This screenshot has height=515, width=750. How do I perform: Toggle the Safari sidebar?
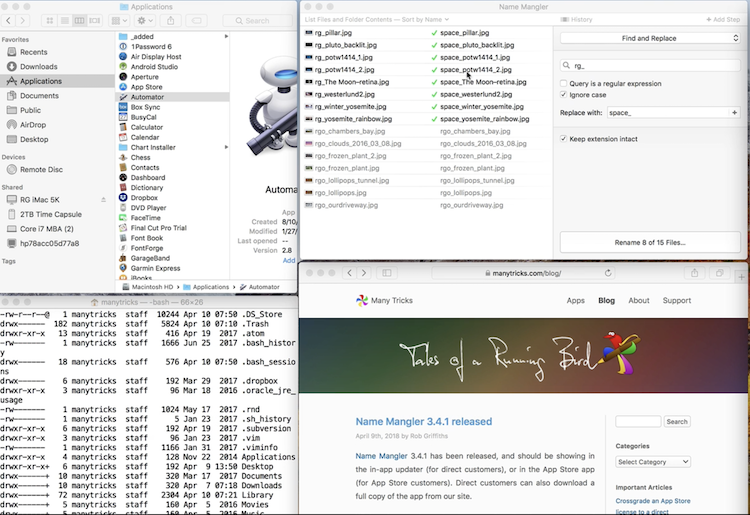[x=386, y=273]
